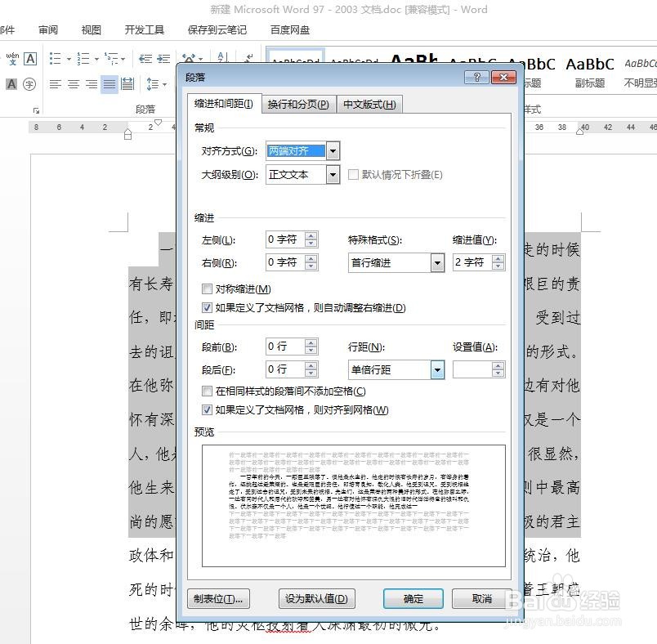Click the right indent marker on the ruler

(580, 132)
